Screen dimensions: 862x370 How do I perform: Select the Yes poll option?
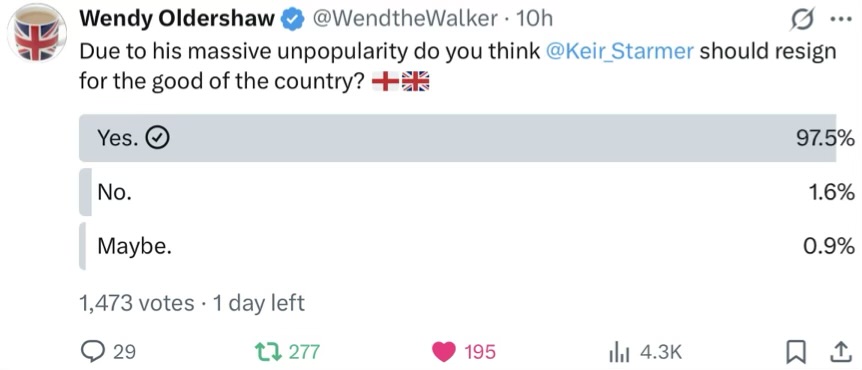click(457, 139)
